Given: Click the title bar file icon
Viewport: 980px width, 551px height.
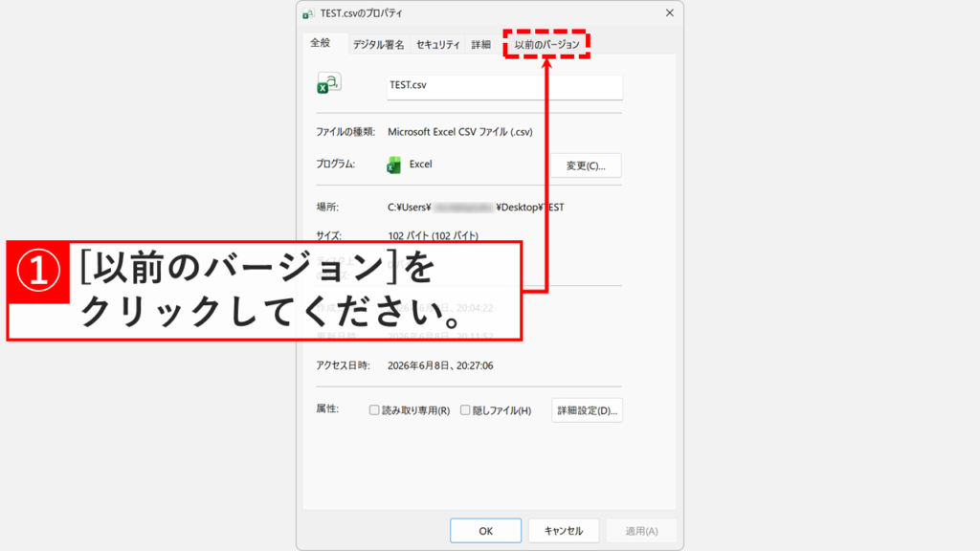Looking at the screenshot, I should [308, 13].
